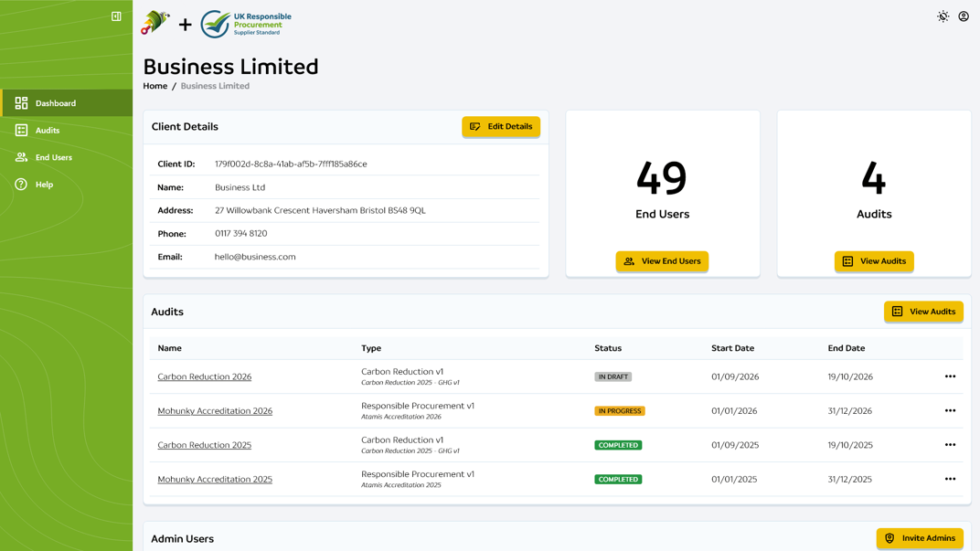The image size is (980, 551).
Task: Open End Users via its sidebar icon
Action: [x=20, y=157]
